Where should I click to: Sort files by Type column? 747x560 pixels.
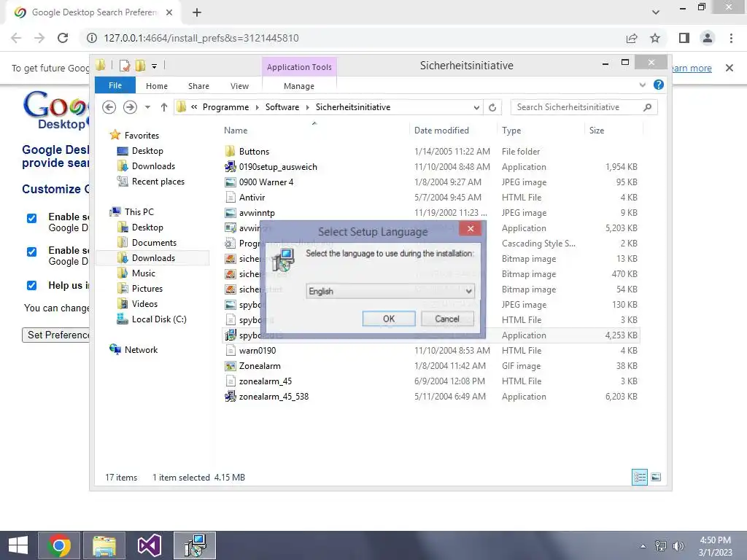pos(511,131)
